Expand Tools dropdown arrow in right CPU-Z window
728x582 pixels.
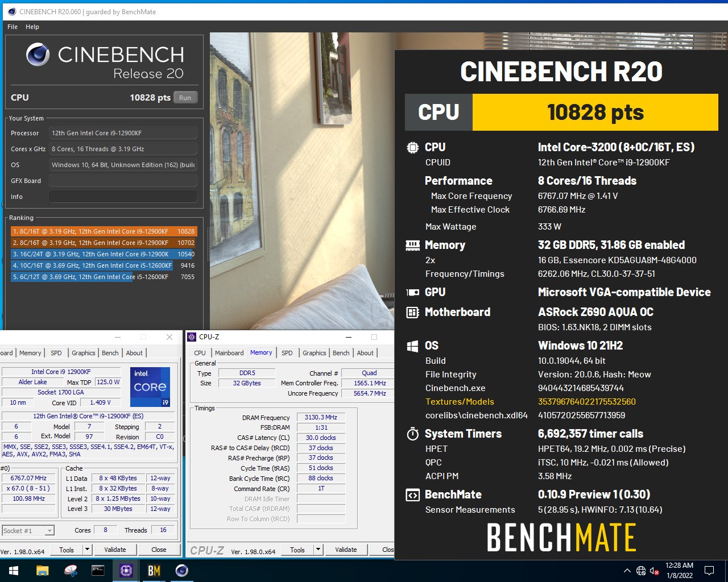(318, 550)
